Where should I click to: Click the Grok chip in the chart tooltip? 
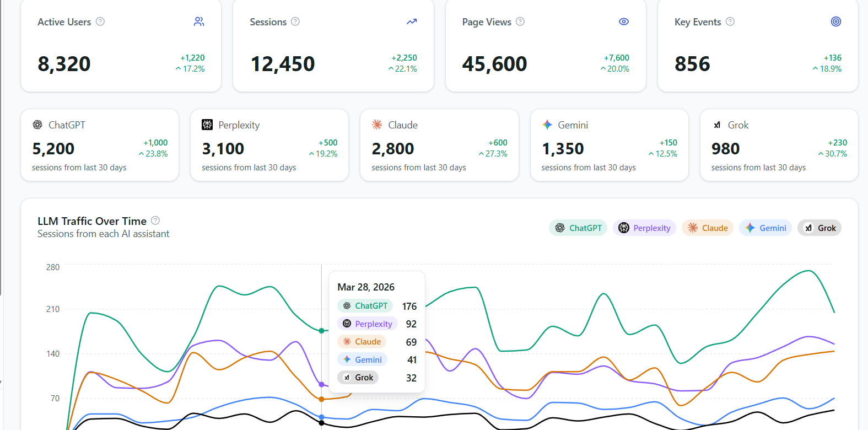coord(358,378)
